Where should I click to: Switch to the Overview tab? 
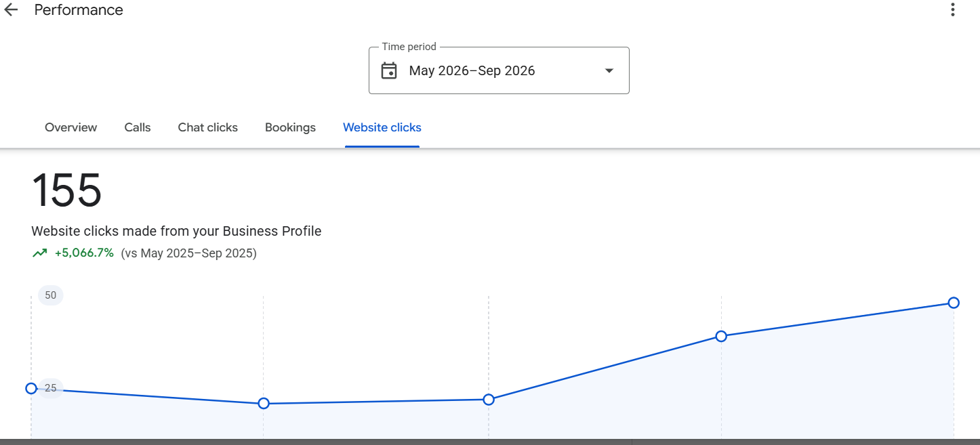click(x=70, y=127)
